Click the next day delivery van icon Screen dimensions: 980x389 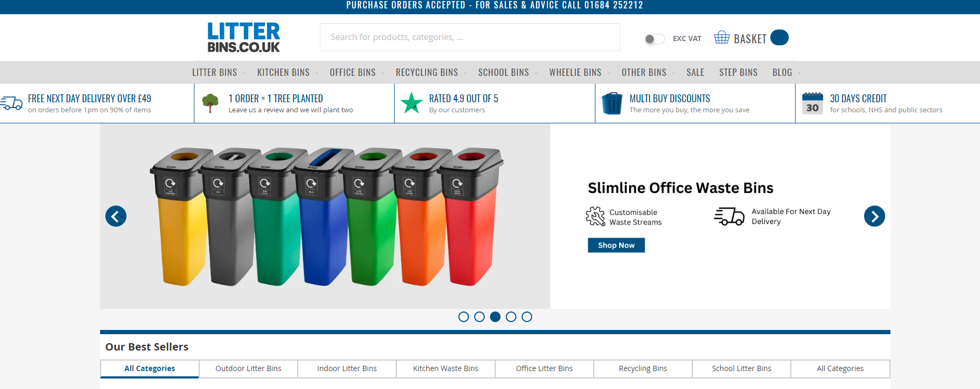[x=729, y=216]
